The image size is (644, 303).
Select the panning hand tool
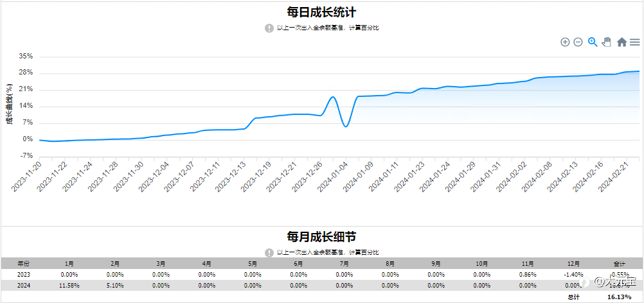click(607, 42)
